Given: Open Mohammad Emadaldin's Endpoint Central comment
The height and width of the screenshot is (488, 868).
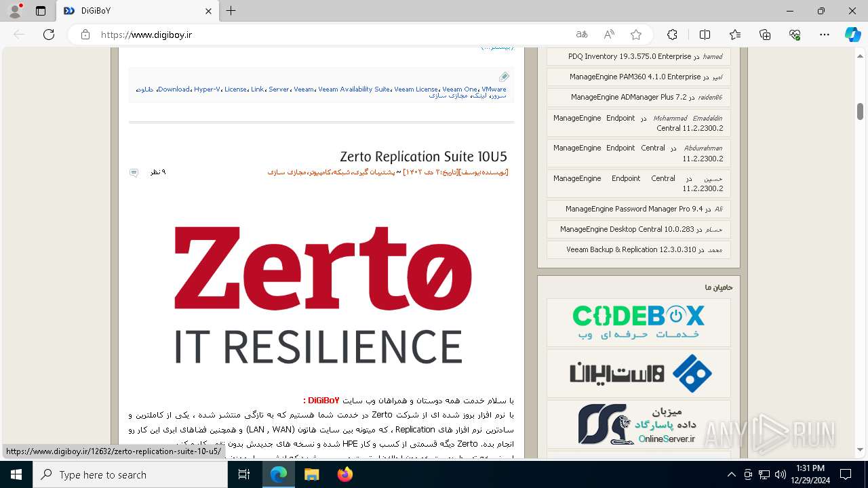Looking at the screenshot, I should tap(638, 123).
